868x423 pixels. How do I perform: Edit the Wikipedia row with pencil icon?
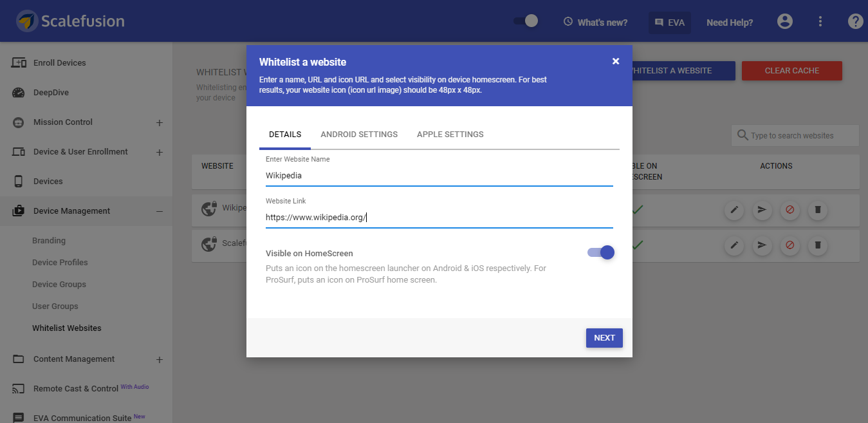tap(734, 210)
